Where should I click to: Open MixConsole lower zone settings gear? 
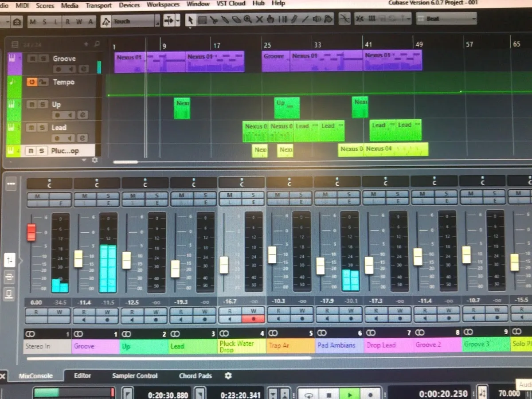pyautogui.click(x=228, y=376)
